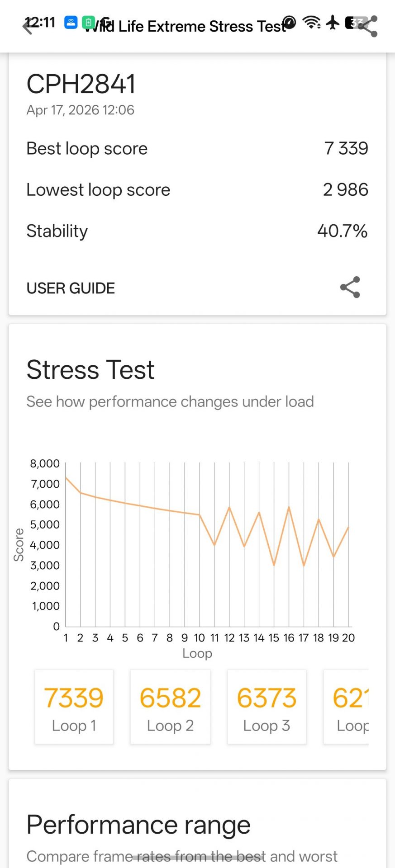Tap the airplane mode status icon
The width and height of the screenshot is (395, 868).
click(333, 22)
